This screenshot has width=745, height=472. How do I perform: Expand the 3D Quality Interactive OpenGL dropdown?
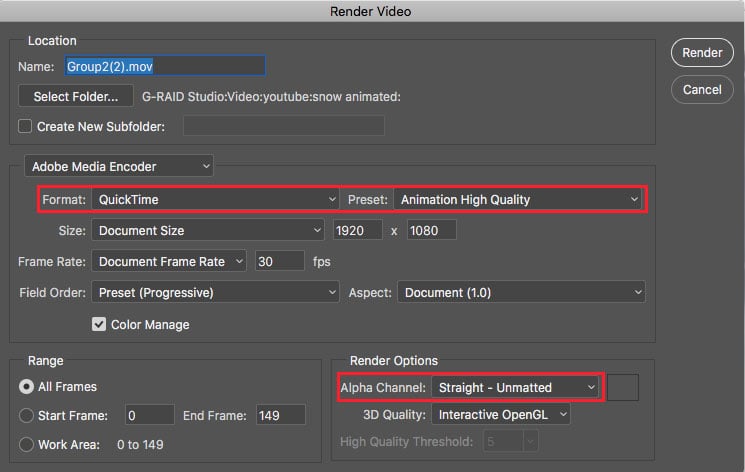pyautogui.click(x=501, y=415)
